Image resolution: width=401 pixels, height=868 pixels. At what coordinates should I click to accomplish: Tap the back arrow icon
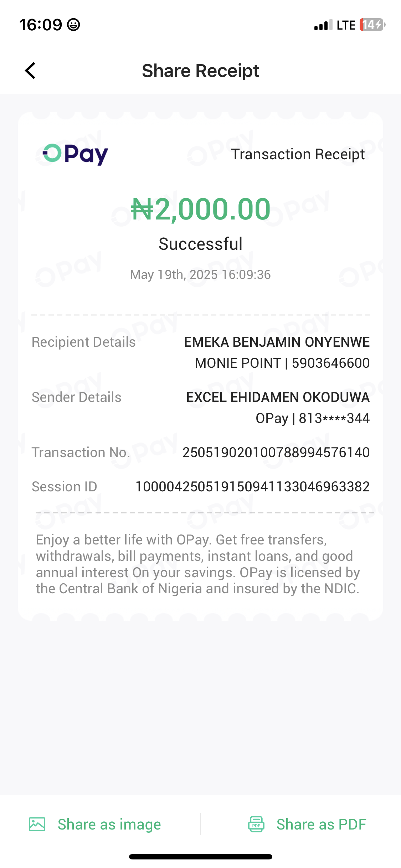coord(31,71)
